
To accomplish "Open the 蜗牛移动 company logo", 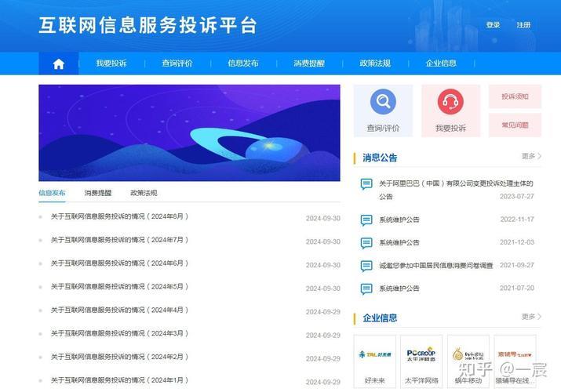I will tap(468, 354).
